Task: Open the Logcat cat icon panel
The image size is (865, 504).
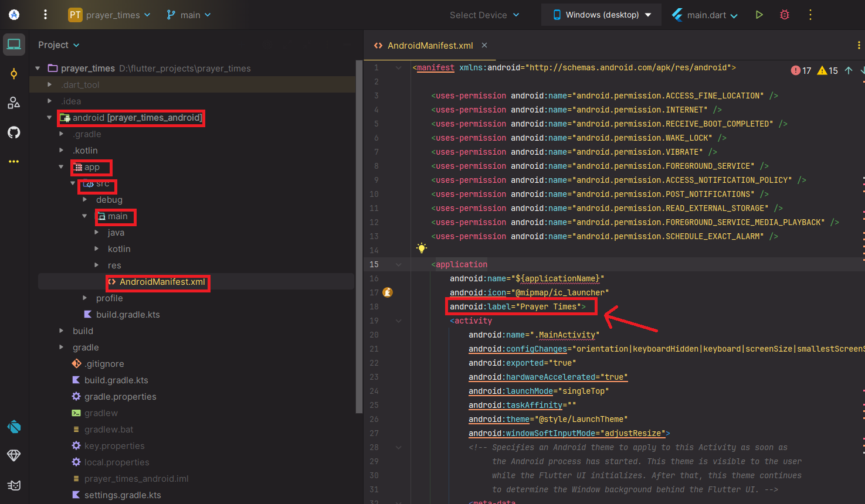Action: point(14,485)
